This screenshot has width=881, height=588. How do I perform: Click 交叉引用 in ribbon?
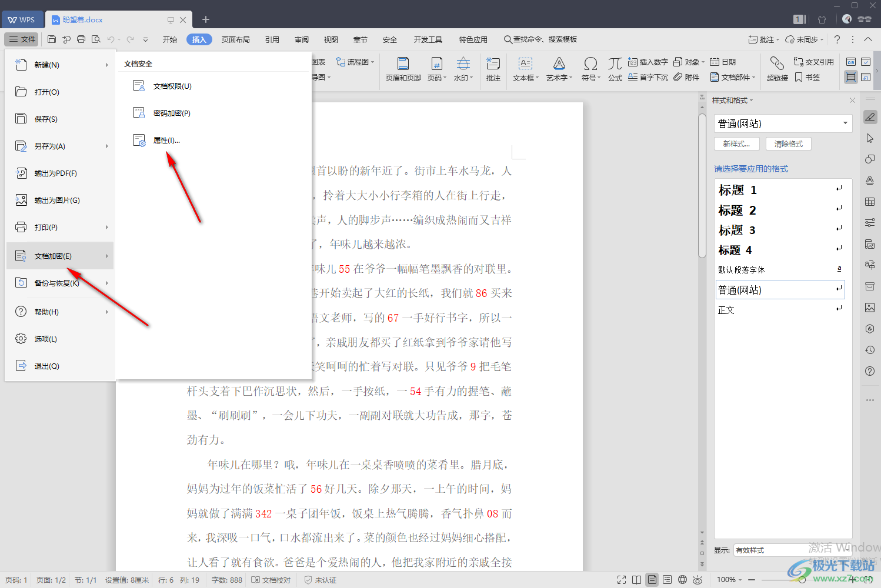tap(814, 62)
